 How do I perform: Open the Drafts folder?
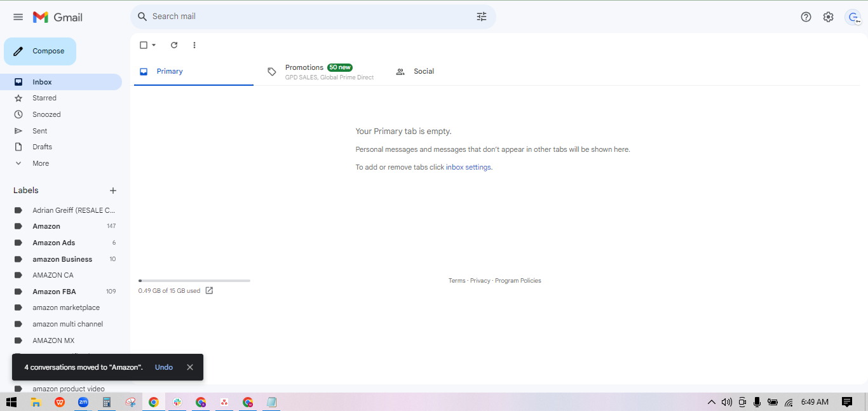[x=61, y=147]
